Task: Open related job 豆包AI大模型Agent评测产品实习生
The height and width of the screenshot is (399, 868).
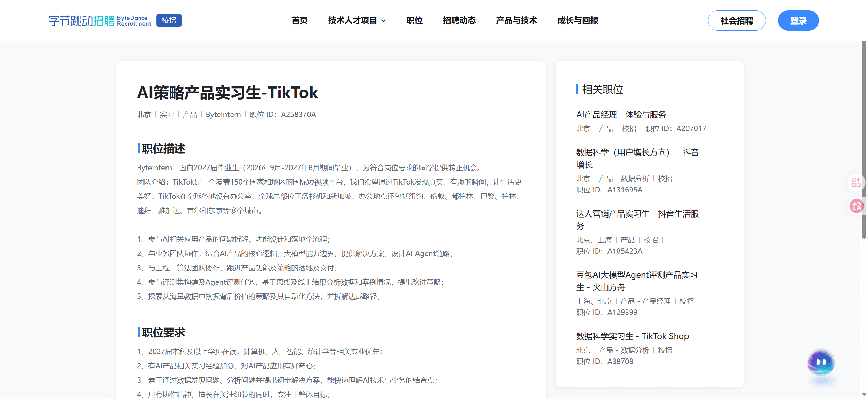Action: [x=637, y=281]
